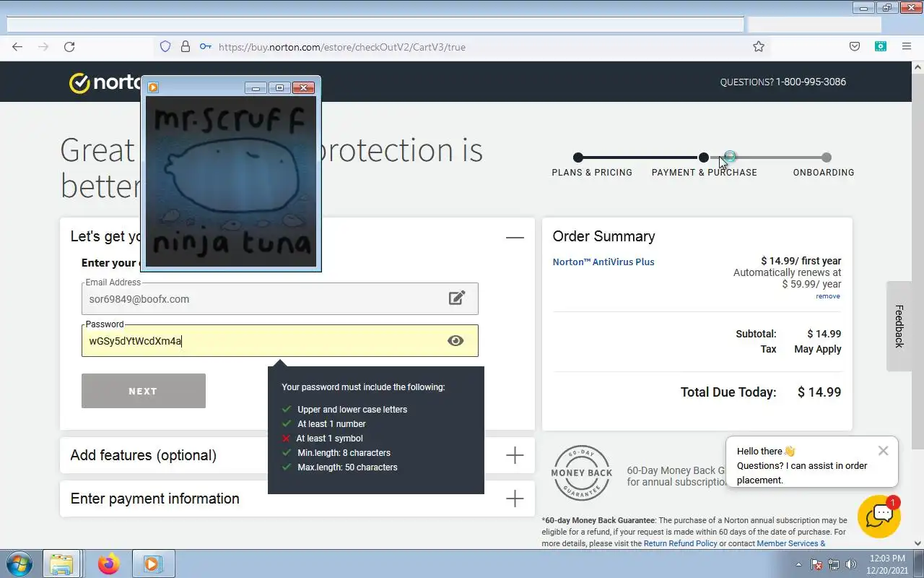Close the Hello there chat bubble
The image size is (924, 578).
coord(883,451)
